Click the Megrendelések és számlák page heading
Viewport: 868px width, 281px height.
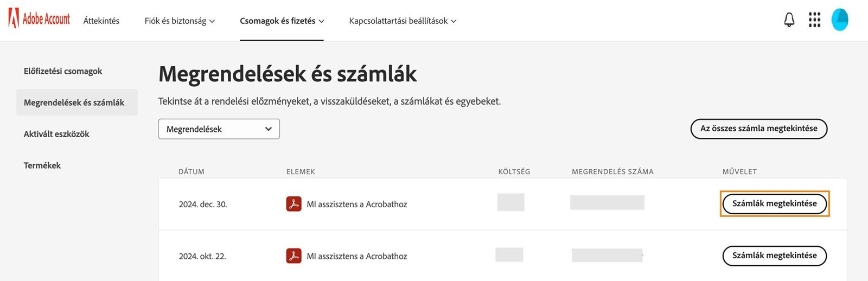[288, 74]
